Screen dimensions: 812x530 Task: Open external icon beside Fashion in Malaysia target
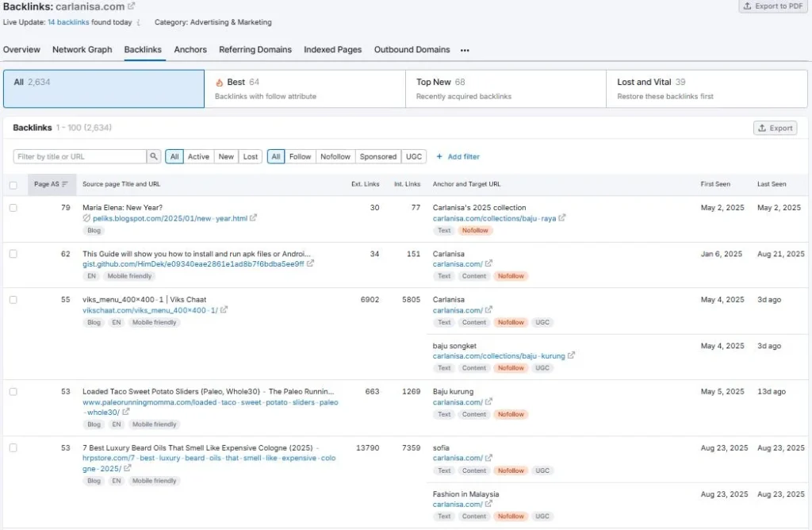click(x=488, y=504)
